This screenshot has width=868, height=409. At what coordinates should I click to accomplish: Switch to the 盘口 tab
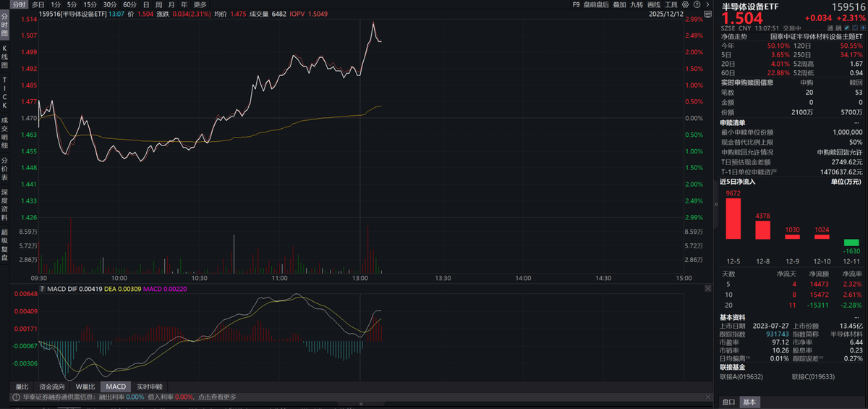729,402
